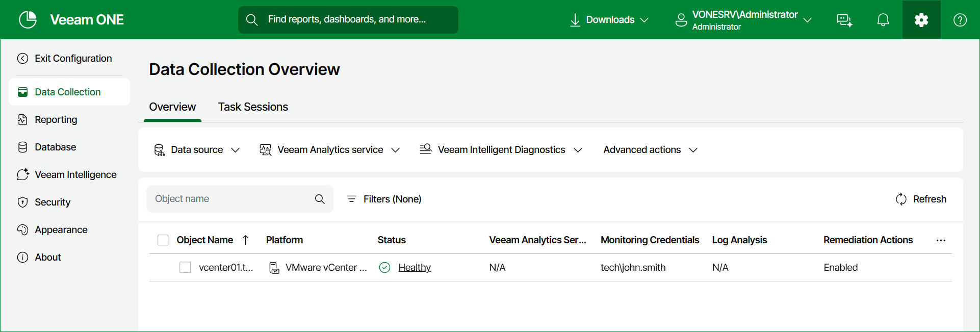
Task: Click the Object name search field
Action: click(240, 199)
